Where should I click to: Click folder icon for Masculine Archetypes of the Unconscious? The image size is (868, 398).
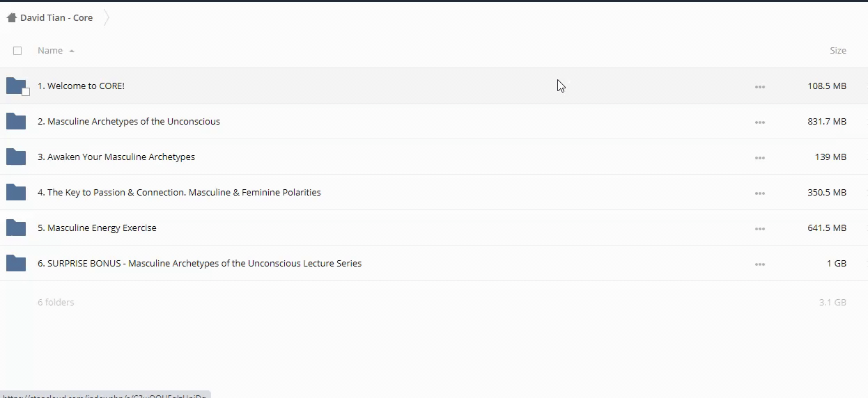(15, 121)
